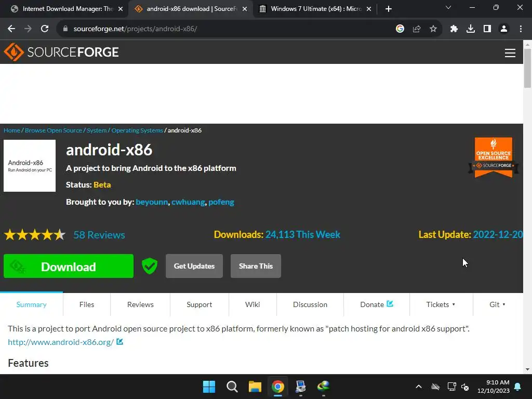The width and height of the screenshot is (532, 399).
Task: Open the Support tab
Action: [199, 304]
